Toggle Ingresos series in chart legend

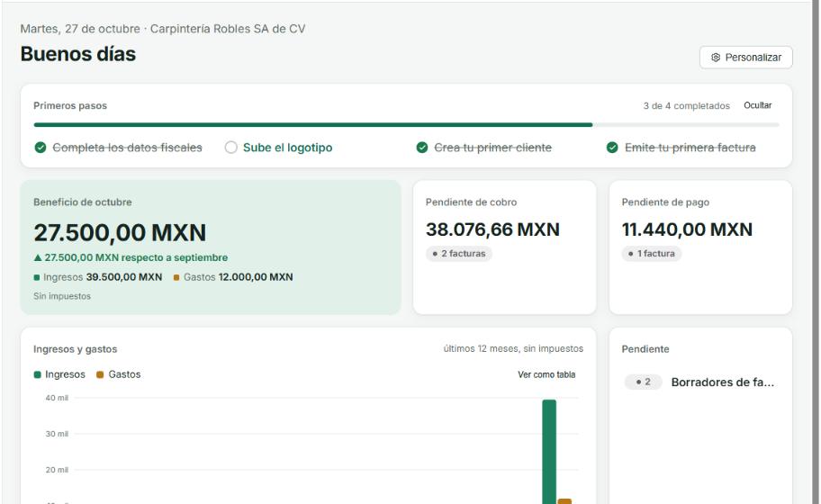tap(59, 374)
